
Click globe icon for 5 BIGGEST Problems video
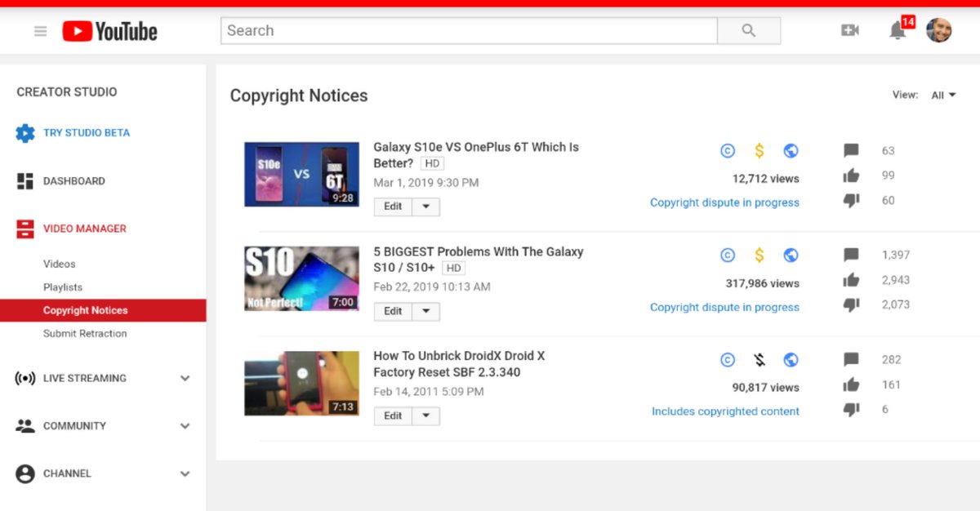click(791, 255)
